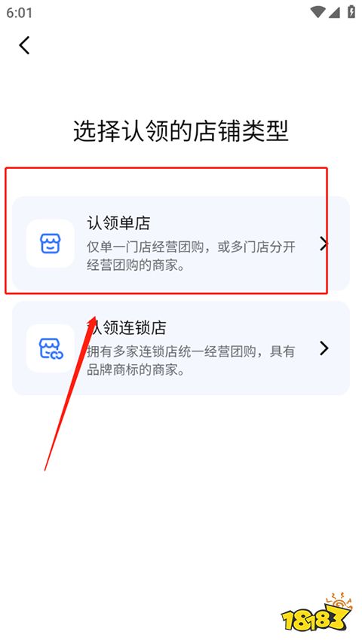
Task: Open 认领连锁店 via its right chevron
Action: pyautogui.click(x=324, y=348)
